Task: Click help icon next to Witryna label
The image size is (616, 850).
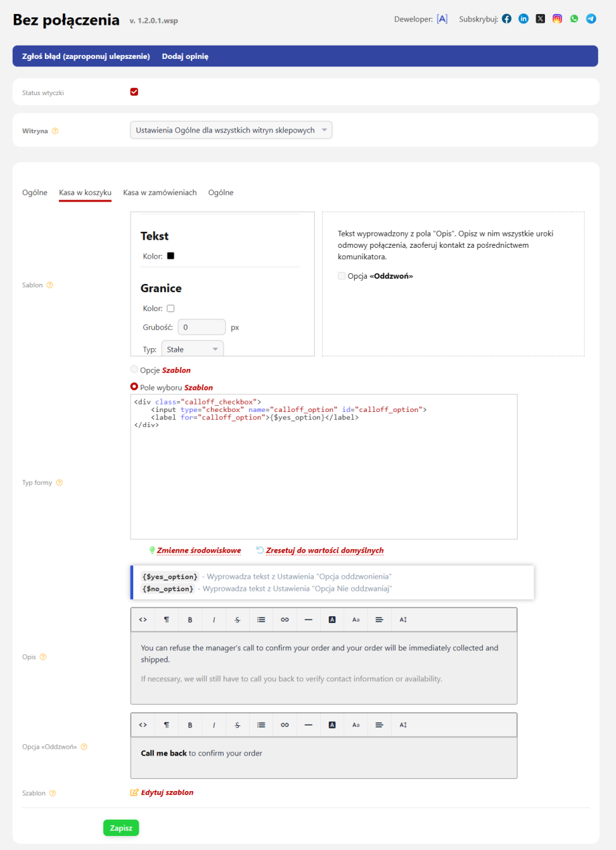Action: point(55,131)
